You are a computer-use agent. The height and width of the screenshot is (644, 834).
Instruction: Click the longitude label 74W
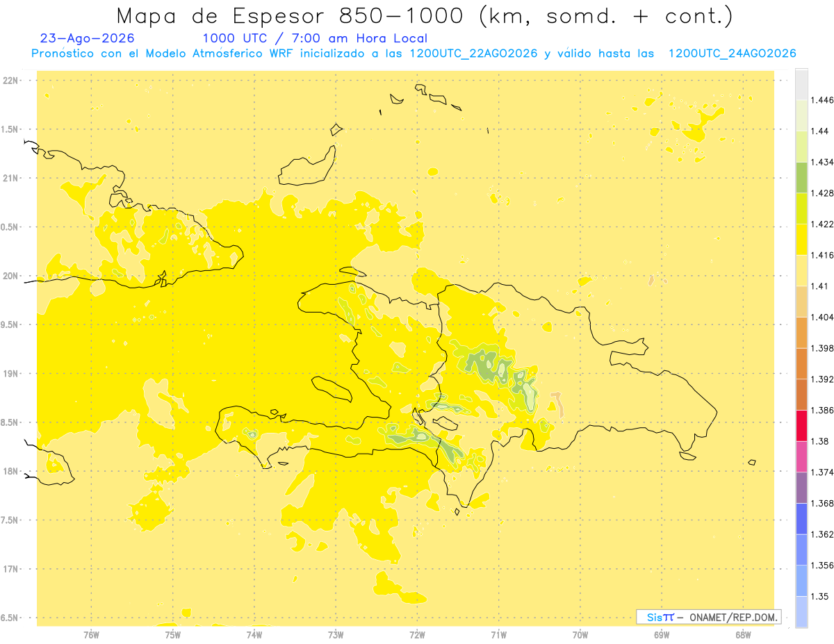coord(254,635)
